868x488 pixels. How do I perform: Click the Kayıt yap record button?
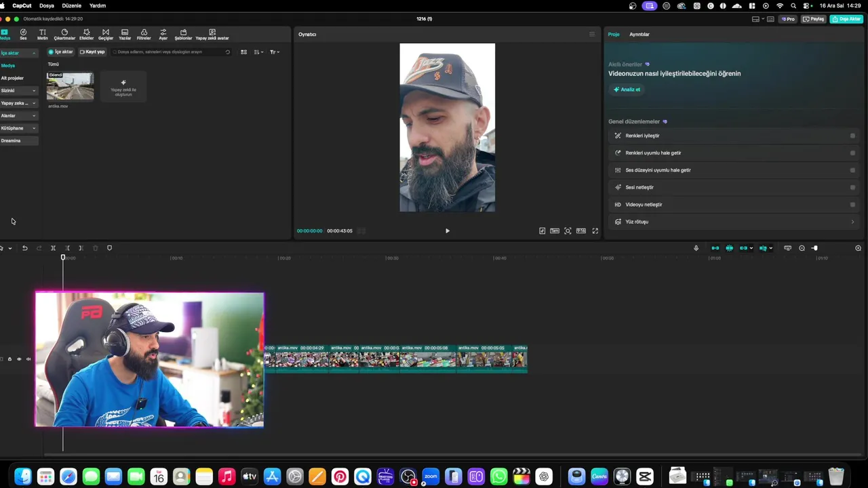(92, 52)
